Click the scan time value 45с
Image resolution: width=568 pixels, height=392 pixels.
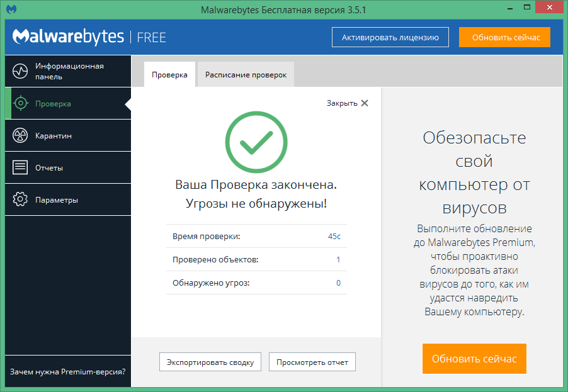pyautogui.click(x=334, y=237)
